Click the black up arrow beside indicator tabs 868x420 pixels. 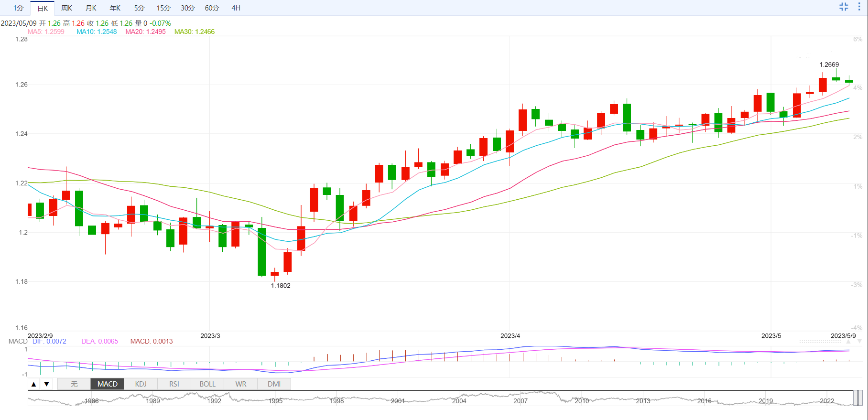(34, 384)
